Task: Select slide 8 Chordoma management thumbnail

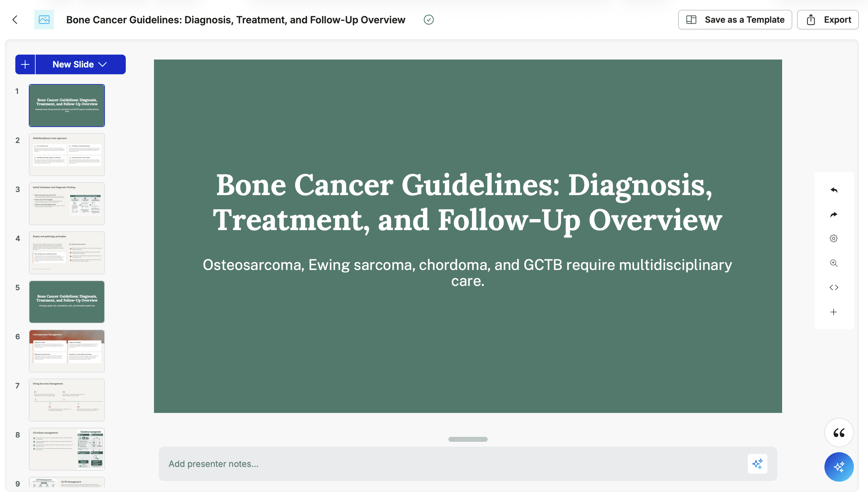Action: (x=67, y=449)
